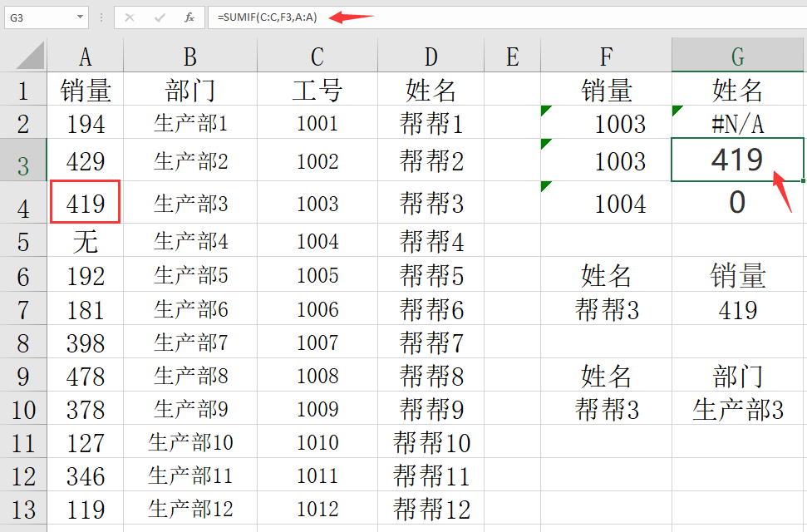The height and width of the screenshot is (532, 807).
Task: Click cell 帮帮8
Action: coord(431,375)
